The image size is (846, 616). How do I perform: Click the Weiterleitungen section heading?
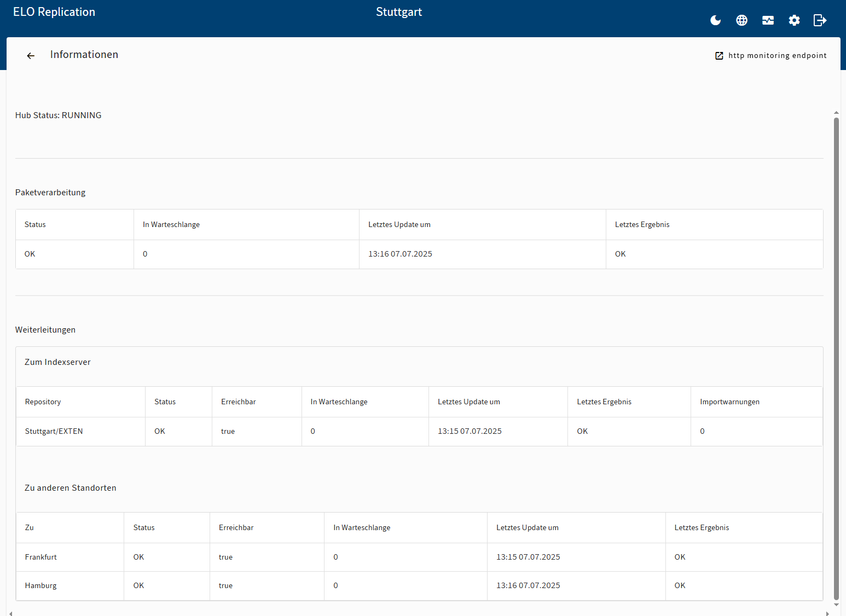point(45,330)
